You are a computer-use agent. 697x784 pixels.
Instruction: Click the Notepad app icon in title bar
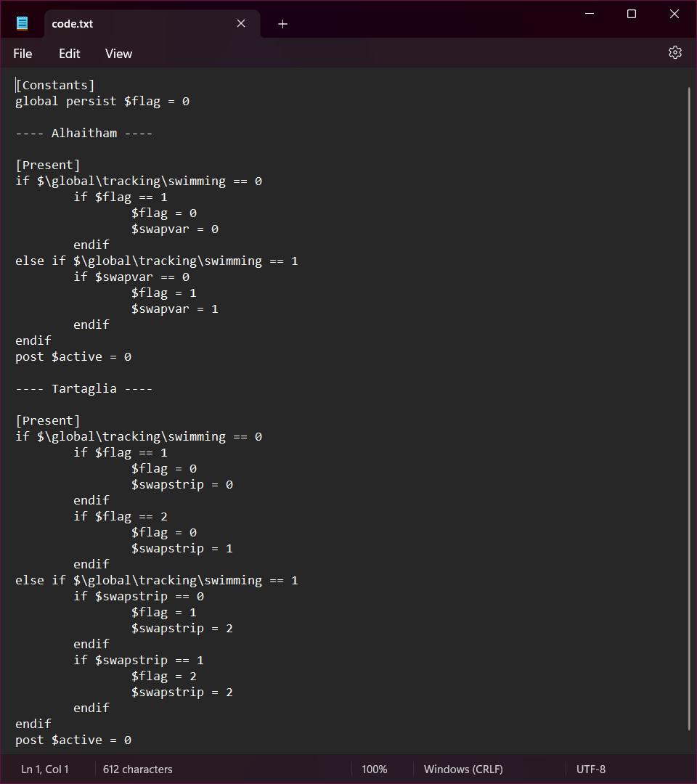click(23, 23)
